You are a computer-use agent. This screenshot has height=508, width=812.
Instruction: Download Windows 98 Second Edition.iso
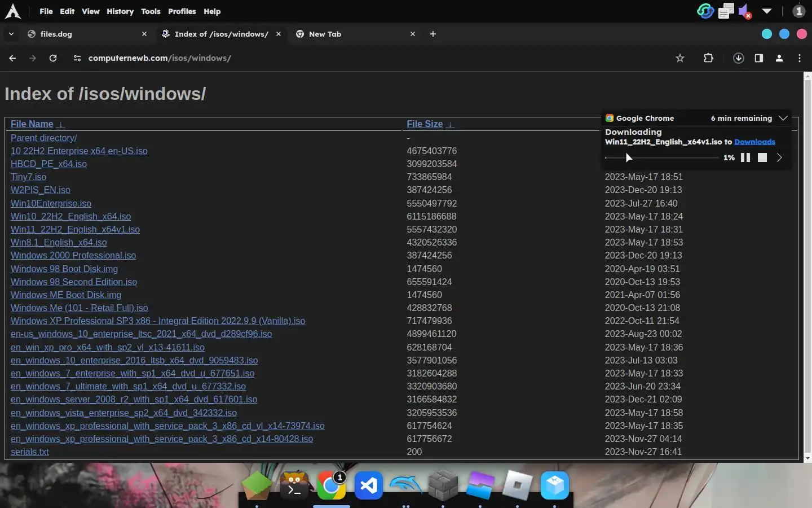pos(73,282)
